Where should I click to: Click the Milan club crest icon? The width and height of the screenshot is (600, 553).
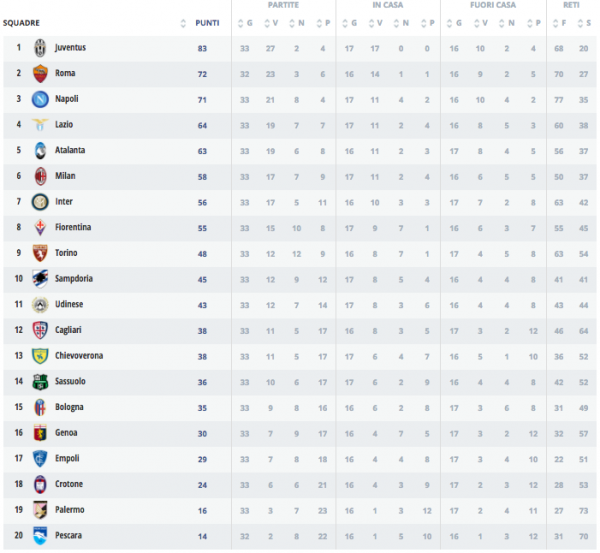(41, 176)
